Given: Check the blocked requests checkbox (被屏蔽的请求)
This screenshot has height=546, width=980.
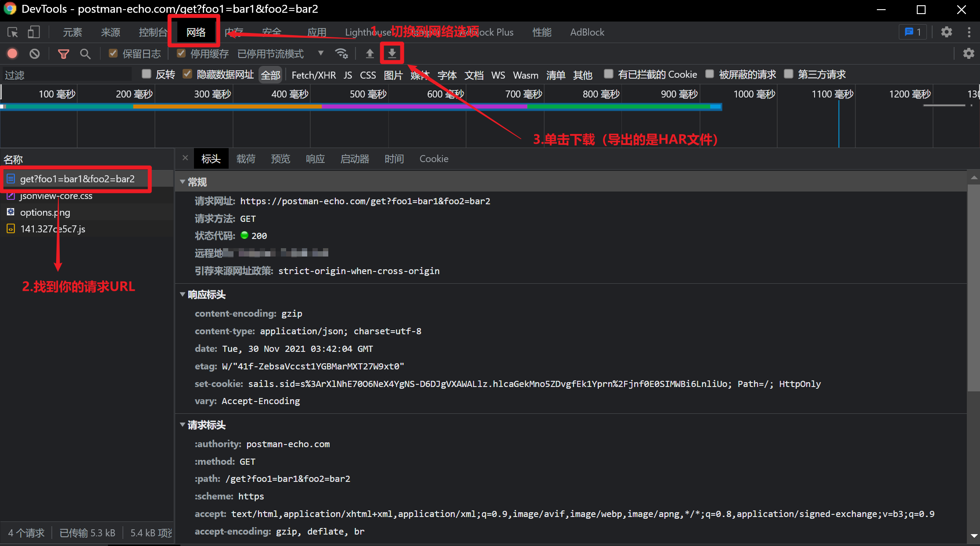Looking at the screenshot, I should point(710,74).
